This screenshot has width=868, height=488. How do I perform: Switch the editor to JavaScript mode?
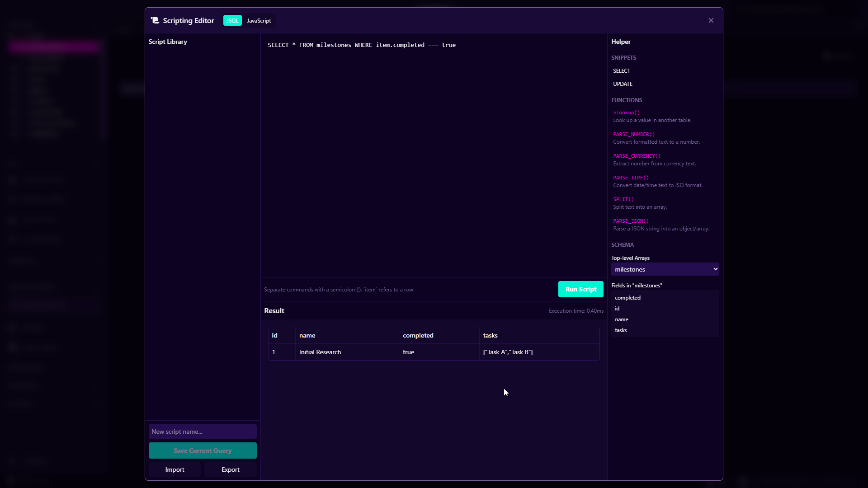(259, 20)
